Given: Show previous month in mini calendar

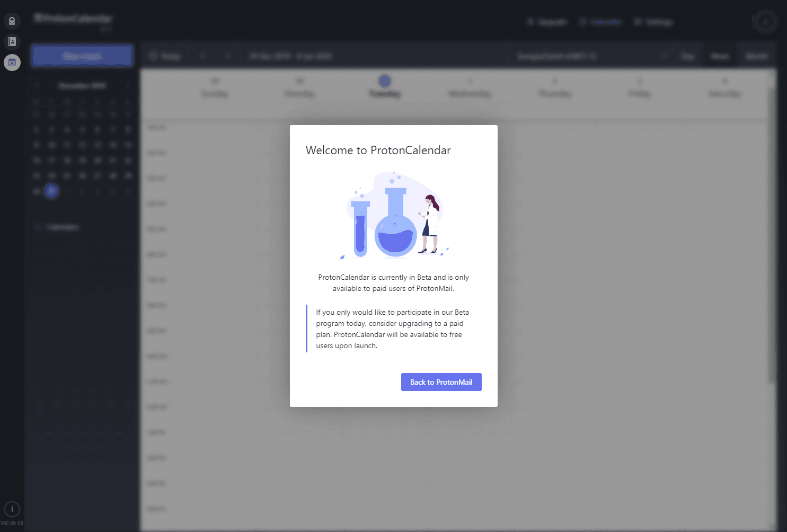Looking at the screenshot, I should click(37, 85).
